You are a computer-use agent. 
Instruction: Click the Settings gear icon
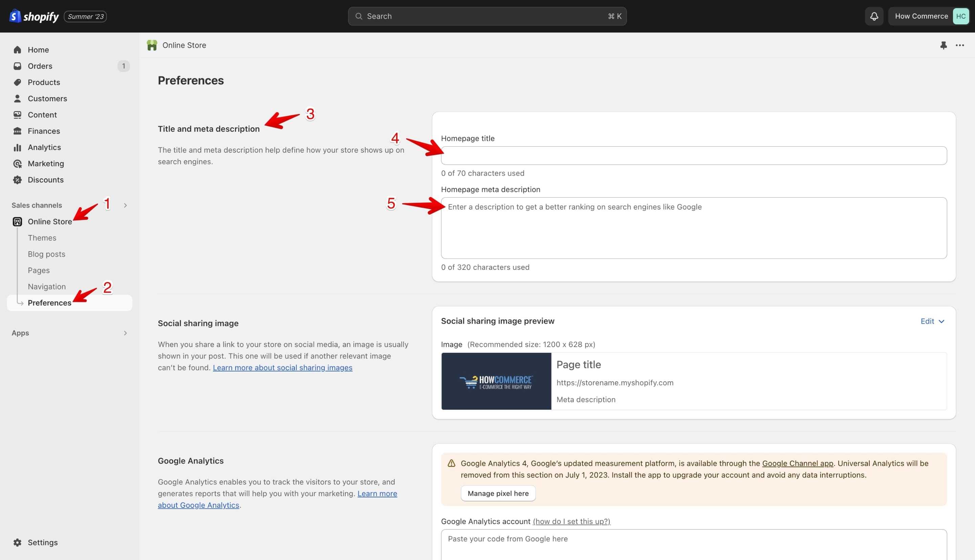coord(17,542)
